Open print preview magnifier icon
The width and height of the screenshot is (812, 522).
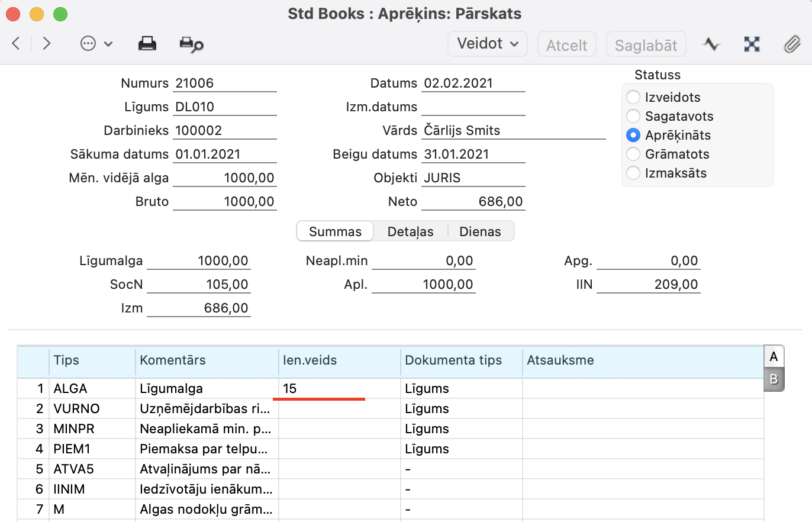point(191,44)
